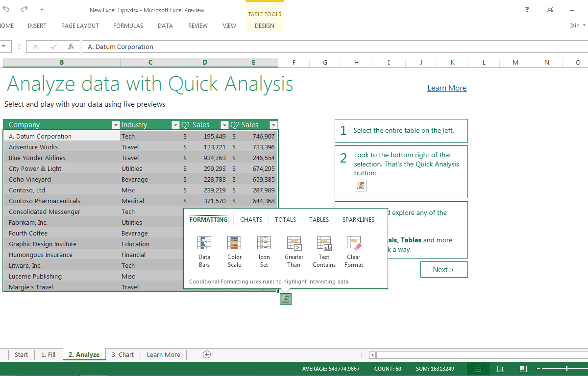Open Ribbon Display Options in title bar
The height and width of the screenshot is (376, 588).
coord(550,9)
